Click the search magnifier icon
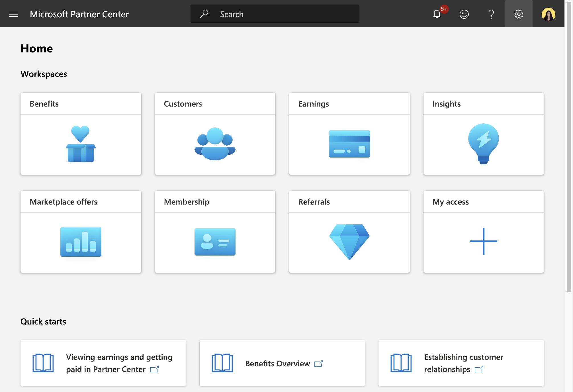The image size is (573, 392). pyautogui.click(x=204, y=14)
